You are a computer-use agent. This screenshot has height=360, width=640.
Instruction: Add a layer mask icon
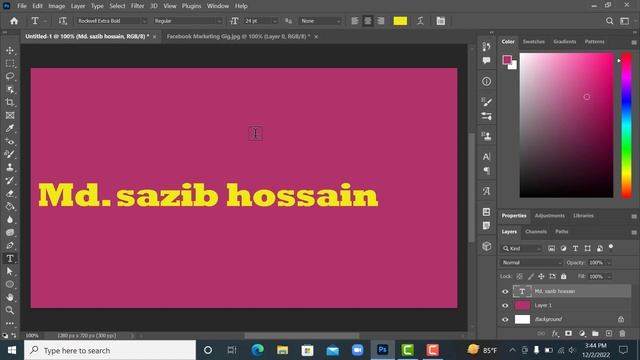click(568, 333)
